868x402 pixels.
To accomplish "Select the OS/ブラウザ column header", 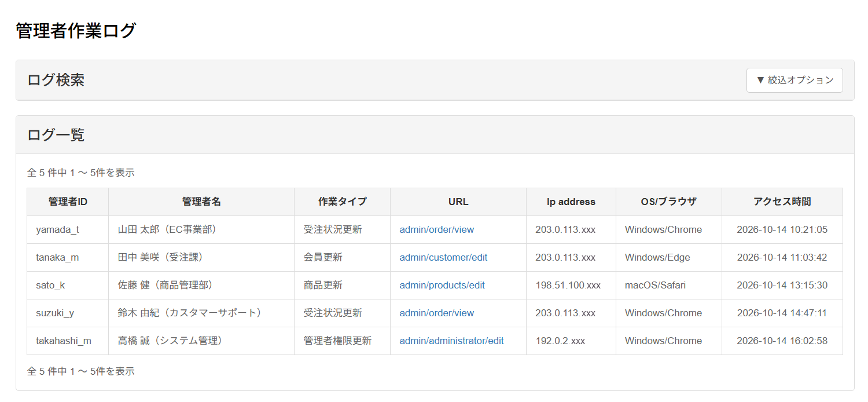I will click(x=669, y=202).
